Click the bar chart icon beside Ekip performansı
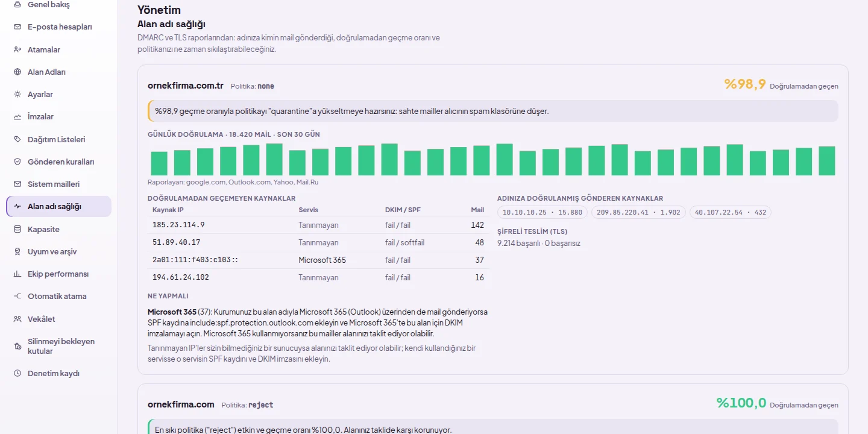Screen dimensions: 868x434 [17, 274]
